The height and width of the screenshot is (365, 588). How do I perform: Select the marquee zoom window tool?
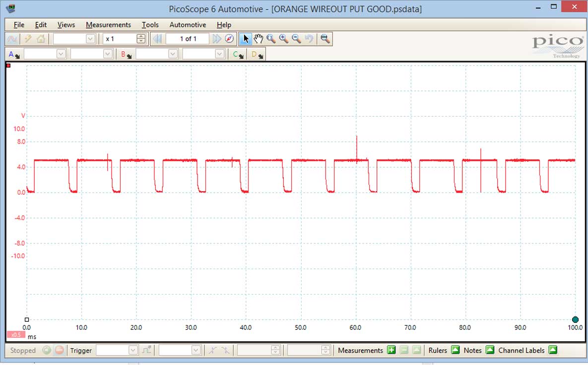coord(271,39)
